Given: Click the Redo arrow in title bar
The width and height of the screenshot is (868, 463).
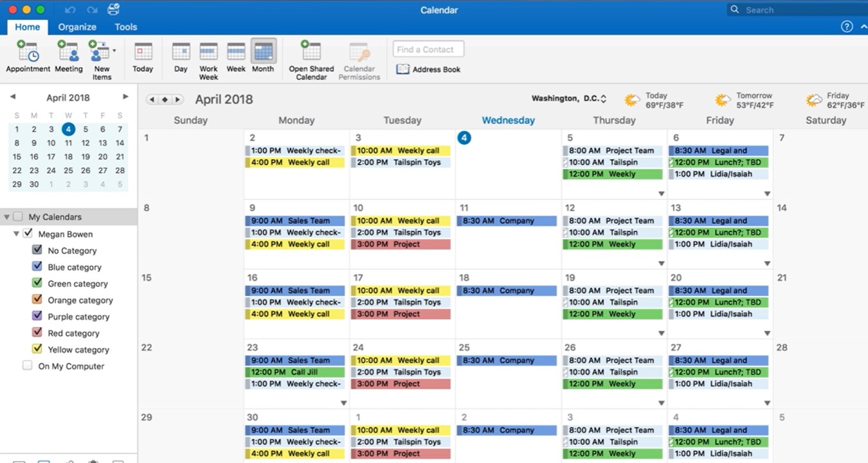Looking at the screenshot, I should pos(92,10).
